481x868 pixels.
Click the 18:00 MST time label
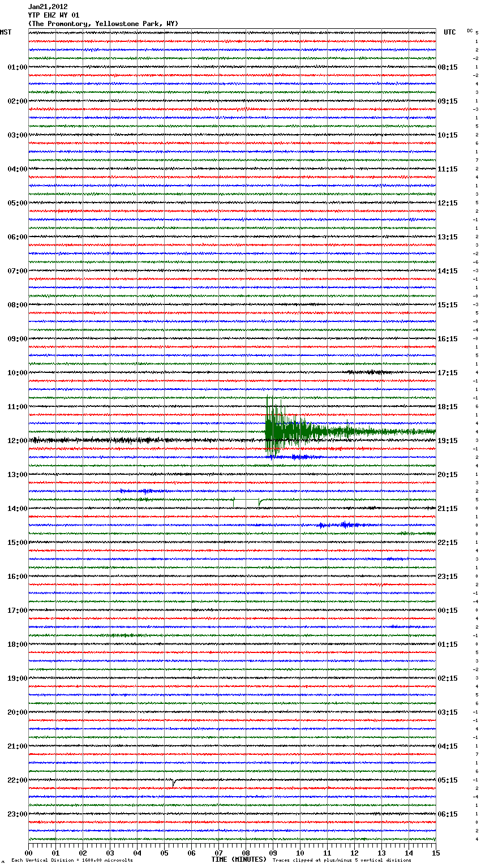(x=18, y=644)
